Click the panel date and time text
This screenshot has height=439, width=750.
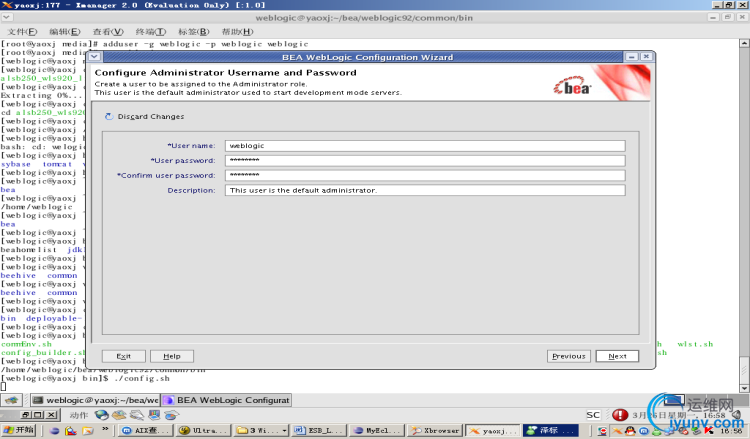coord(679,415)
